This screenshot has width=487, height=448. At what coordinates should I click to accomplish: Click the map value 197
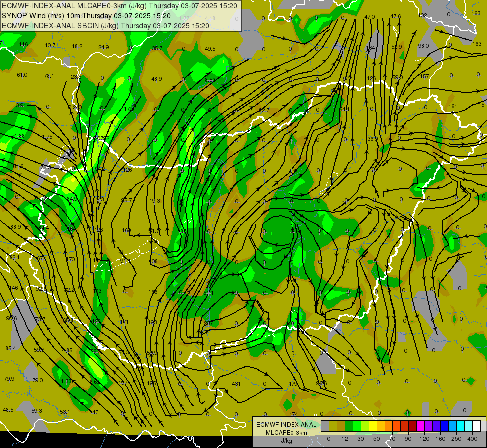coord(123,382)
